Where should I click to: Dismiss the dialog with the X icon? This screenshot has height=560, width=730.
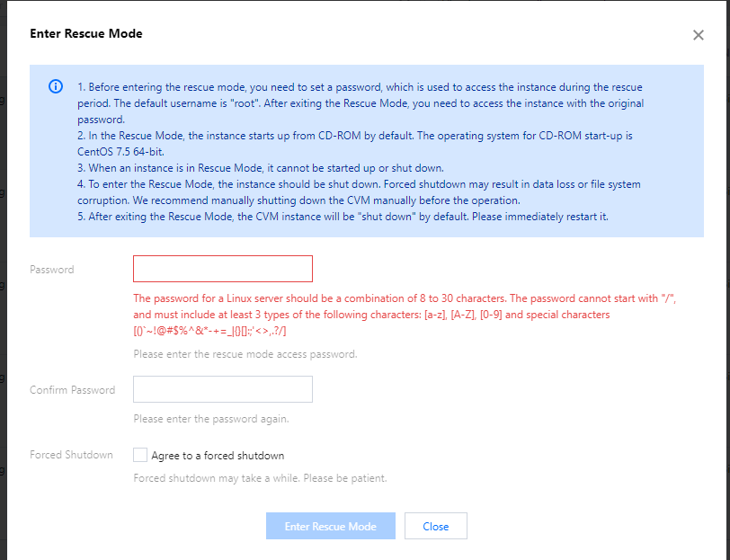699,35
